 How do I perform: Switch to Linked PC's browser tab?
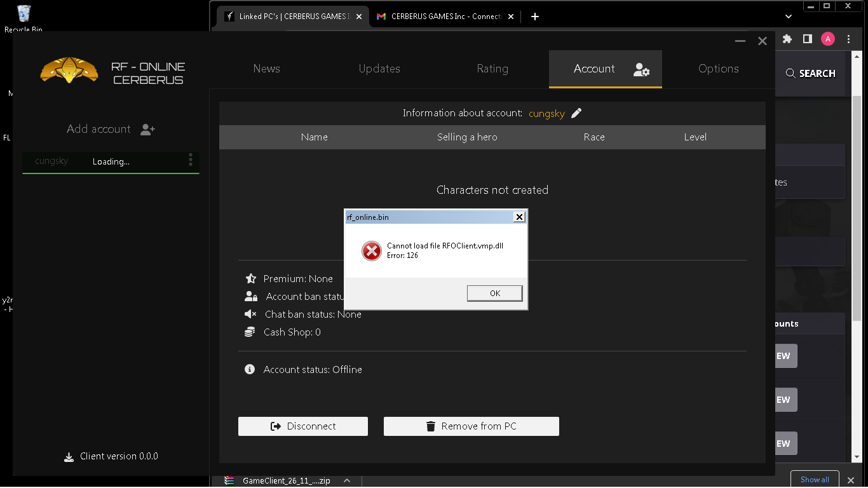click(x=294, y=17)
